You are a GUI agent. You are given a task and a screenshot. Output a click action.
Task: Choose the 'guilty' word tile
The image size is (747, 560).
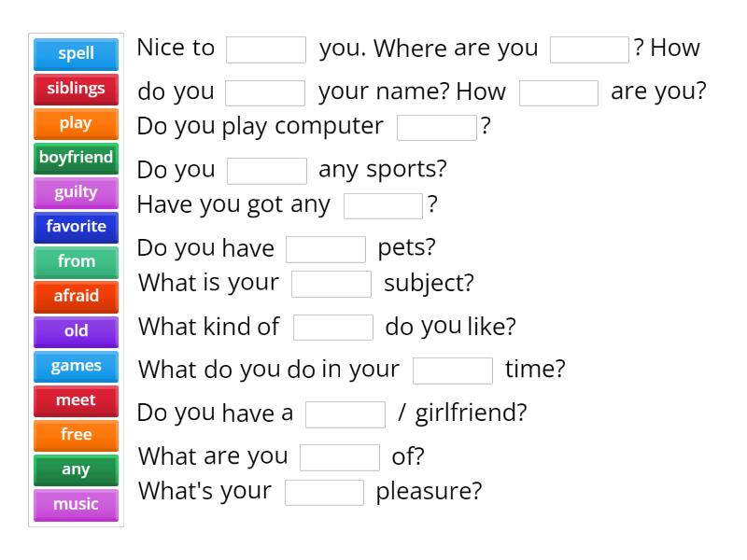(75, 192)
